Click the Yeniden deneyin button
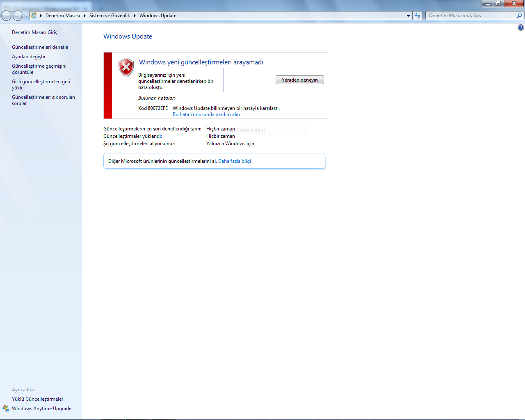 [300, 80]
